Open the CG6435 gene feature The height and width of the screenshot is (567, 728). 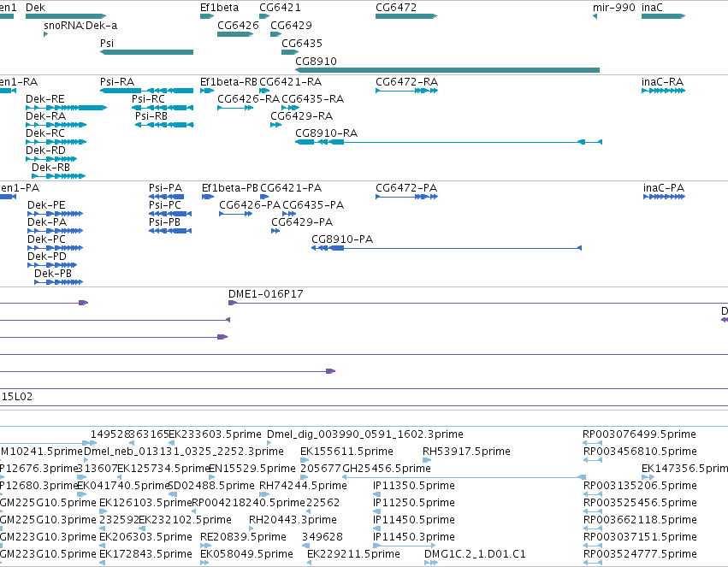click(x=290, y=52)
